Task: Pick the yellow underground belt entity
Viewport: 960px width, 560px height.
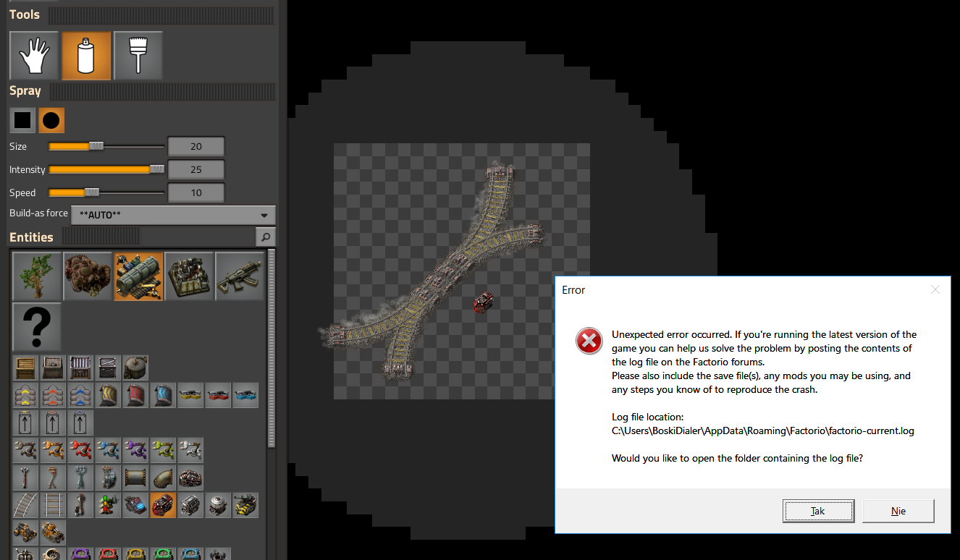Action: pos(109,395)
